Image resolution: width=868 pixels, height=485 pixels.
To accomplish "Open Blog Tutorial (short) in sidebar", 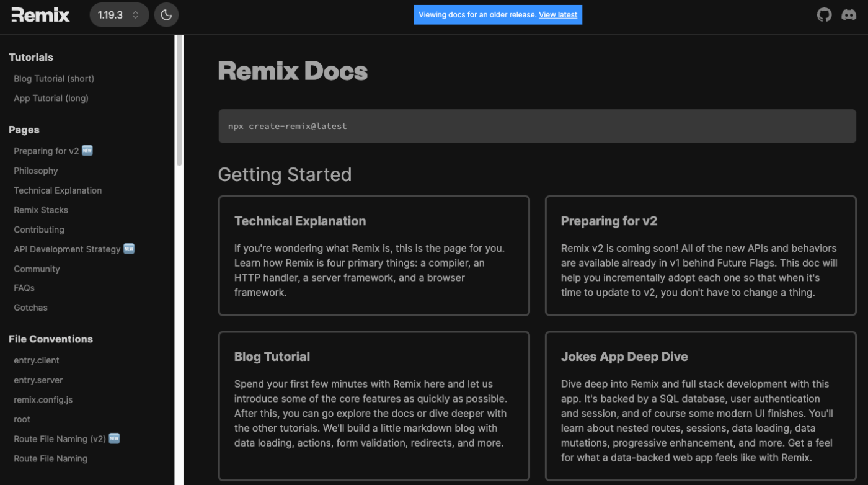I will tap(54, 79).
